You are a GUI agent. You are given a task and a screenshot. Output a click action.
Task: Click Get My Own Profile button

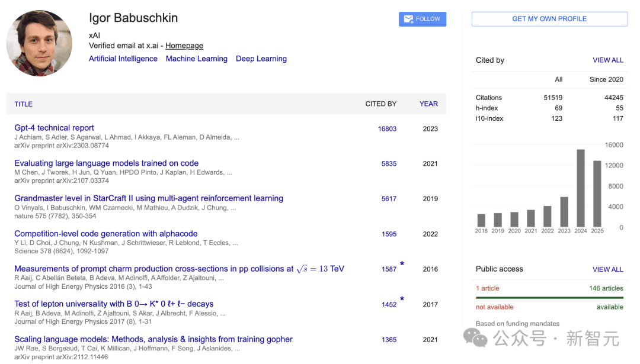[x=549, y=19]
